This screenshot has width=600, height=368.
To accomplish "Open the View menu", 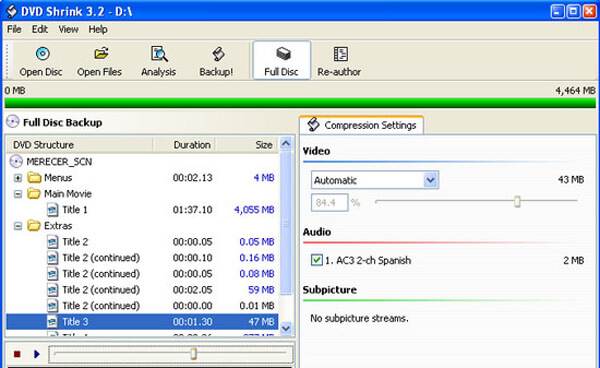I will pos(68,29).
